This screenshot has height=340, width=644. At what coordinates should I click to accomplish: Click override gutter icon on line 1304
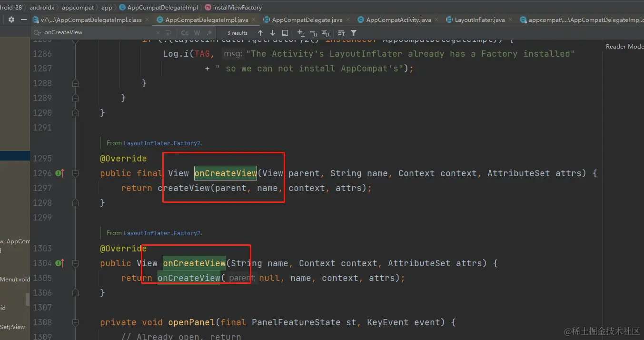coord(59,263)
